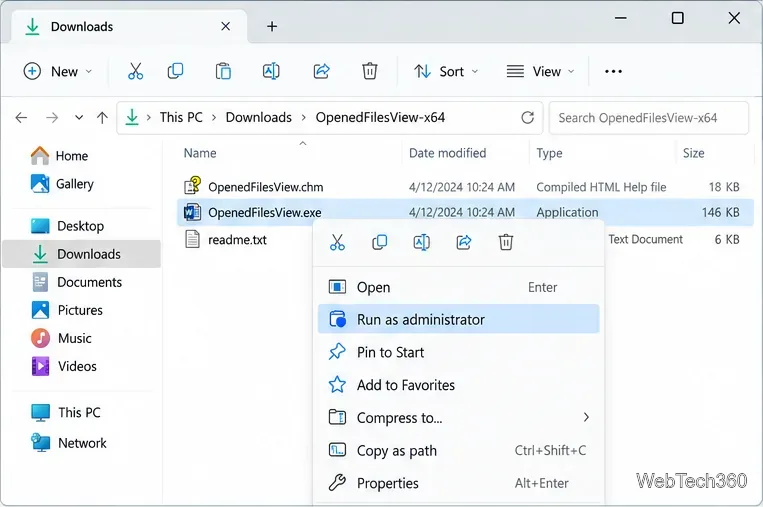Click the Copy icon in the context menu

point(379,242)
